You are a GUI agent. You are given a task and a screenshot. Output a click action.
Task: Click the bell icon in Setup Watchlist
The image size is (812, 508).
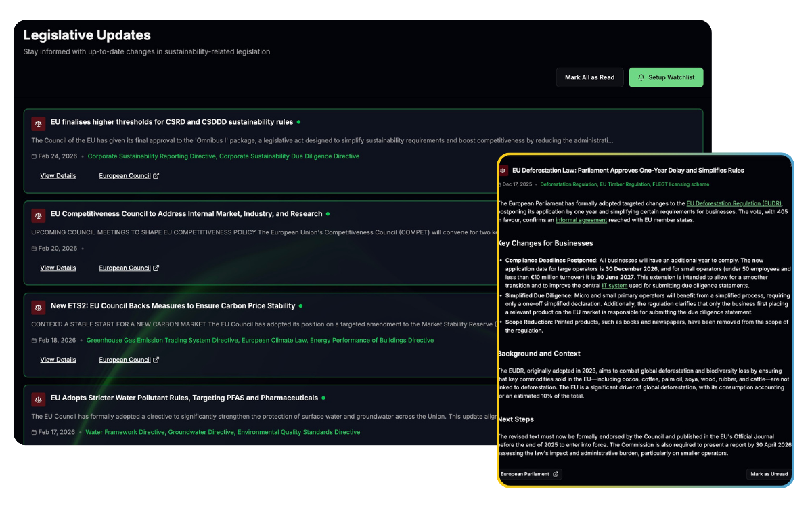click(x=640, y=77)
